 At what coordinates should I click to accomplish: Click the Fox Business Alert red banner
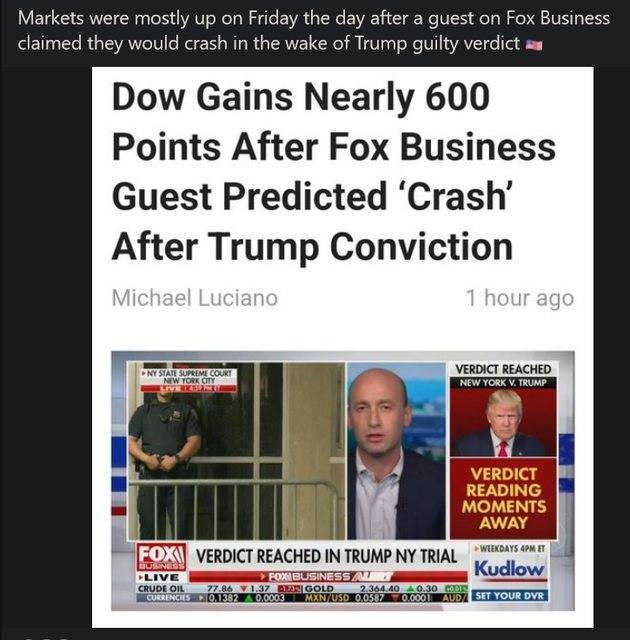328,577
